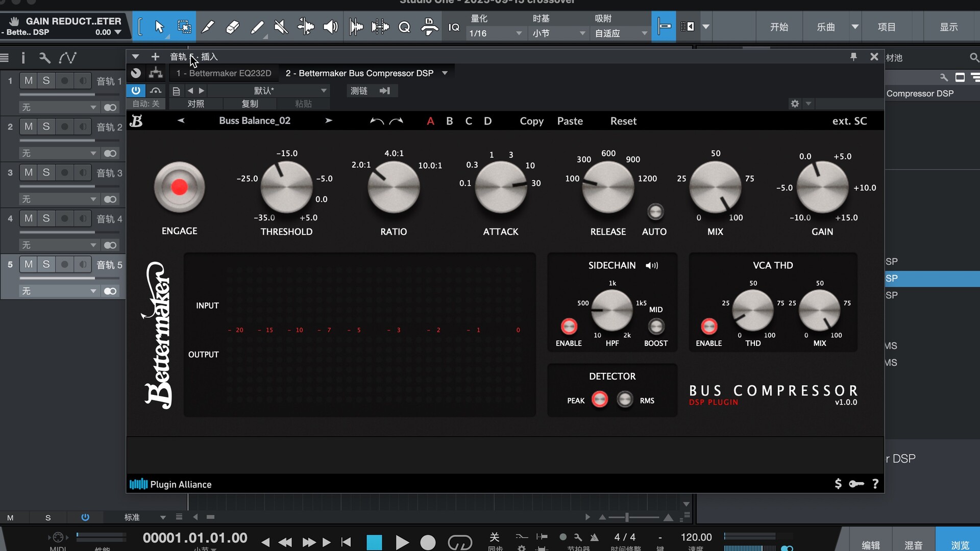Viewport: 980px width, 551px height.
Task: Solo track 音轨 2
Action: click(x=46, y=127)
